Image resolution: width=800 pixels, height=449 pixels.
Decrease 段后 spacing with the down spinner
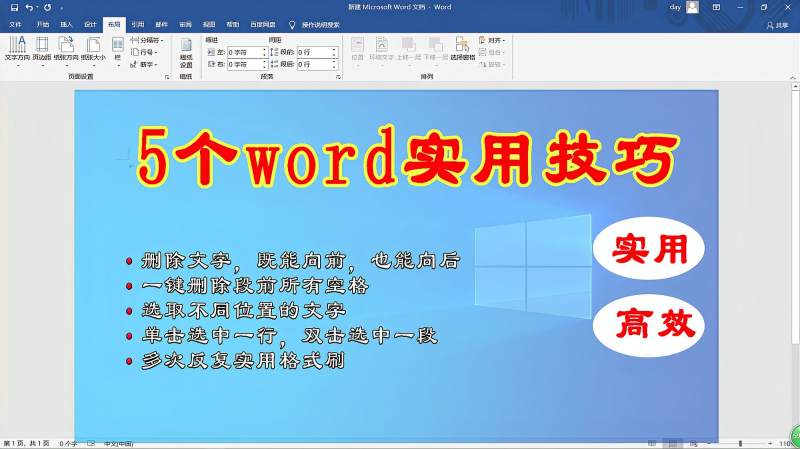pos(334,67)
